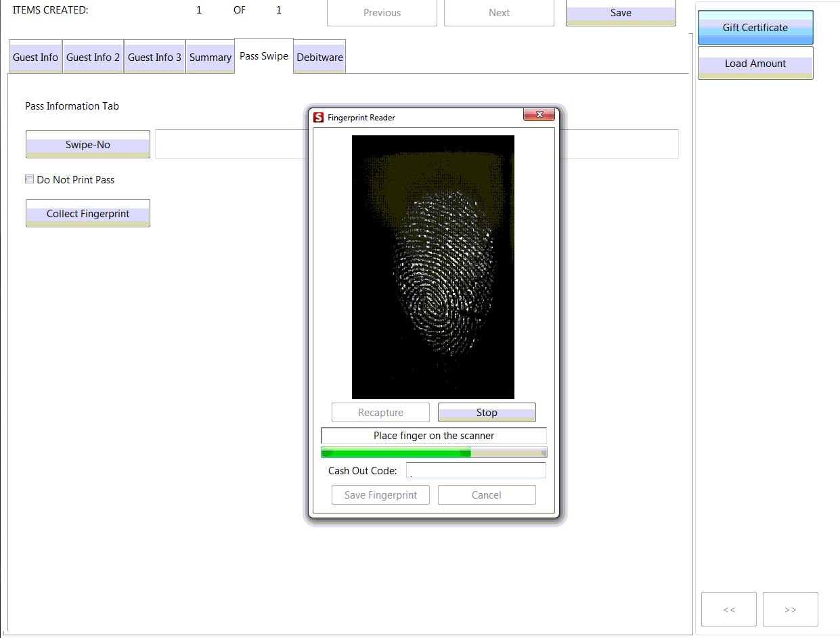840x638 pixels.
Task: Navigate back using the double left arrow
Action: [x=728, y=609]
